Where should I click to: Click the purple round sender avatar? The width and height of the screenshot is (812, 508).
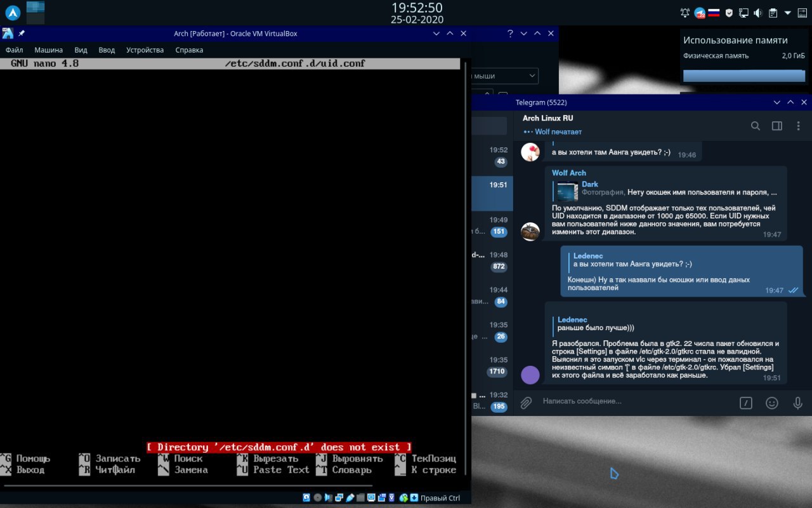(530, 375)
